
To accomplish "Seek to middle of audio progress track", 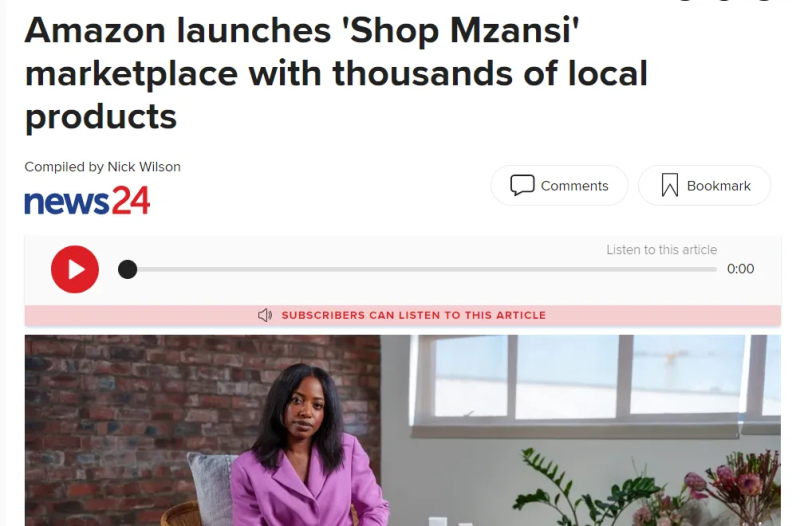I will pyautogui.click(x=417, y=269).
